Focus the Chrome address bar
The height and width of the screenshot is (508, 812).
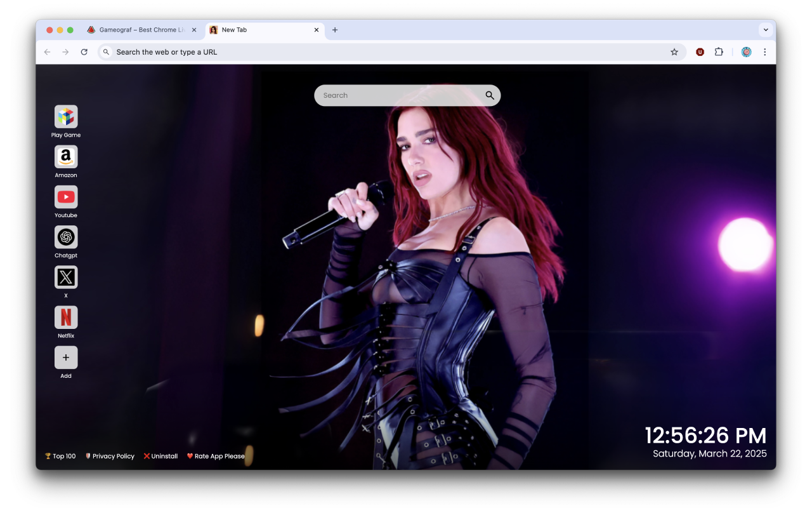[x=392, y=52]
